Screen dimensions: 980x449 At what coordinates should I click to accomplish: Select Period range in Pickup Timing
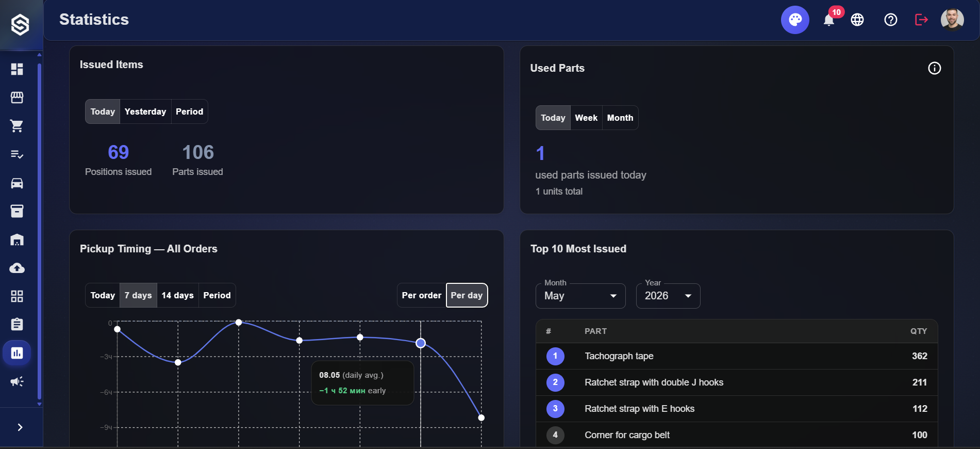point(217,295)
